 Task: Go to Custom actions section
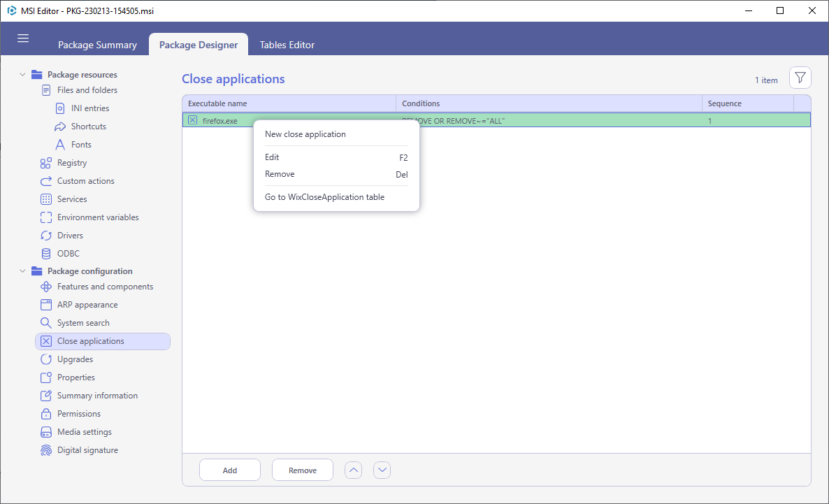click(86, 181)
